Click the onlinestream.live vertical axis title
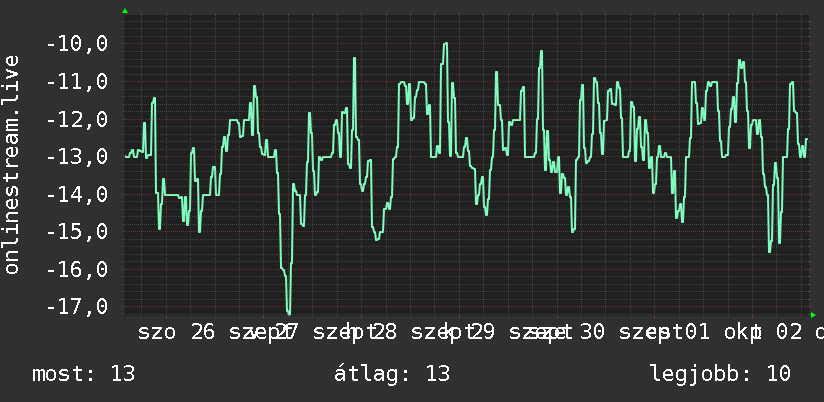The width and height of the screenshot is (824, 402). click(x=12, y=164)
